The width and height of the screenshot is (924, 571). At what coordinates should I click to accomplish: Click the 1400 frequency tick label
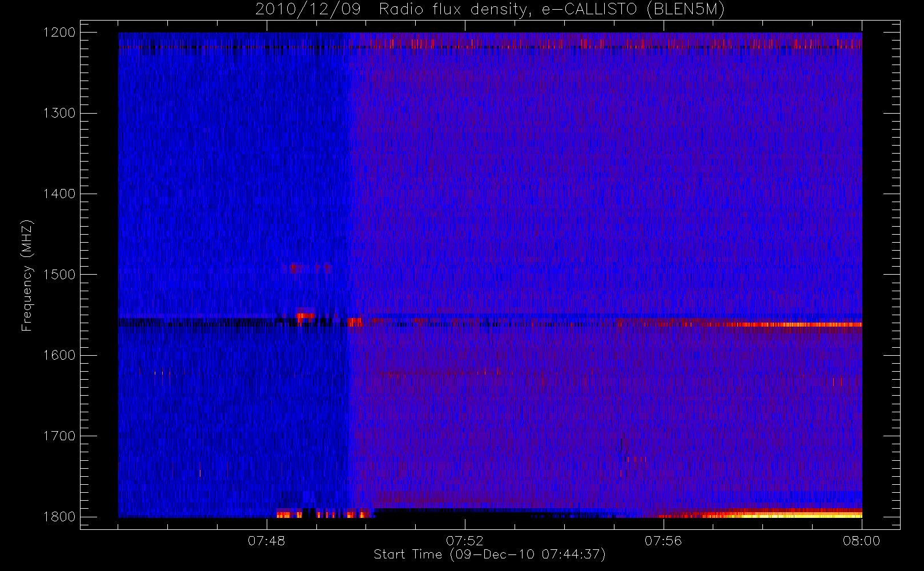point(59,194)
